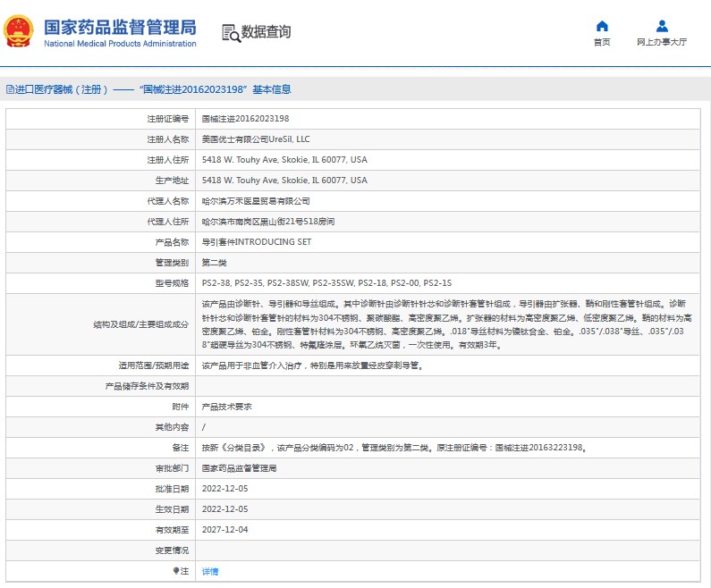
Task: Open the 详情 link
Action: tap(210, 571)
